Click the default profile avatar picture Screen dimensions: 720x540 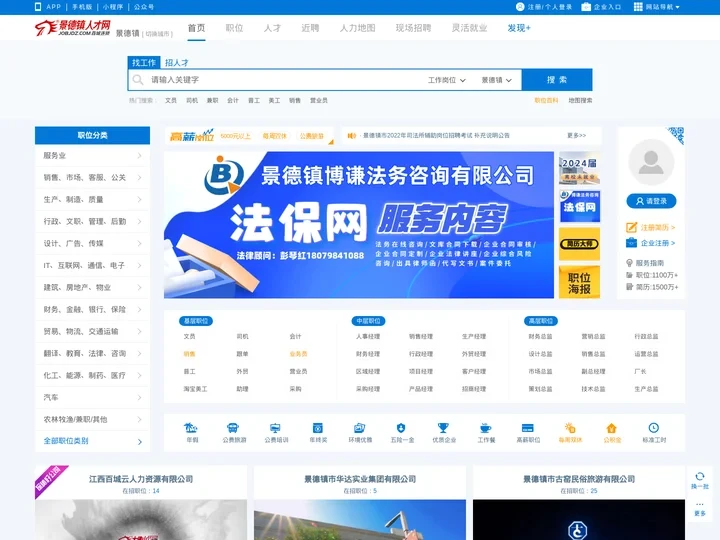pos(651,162)
